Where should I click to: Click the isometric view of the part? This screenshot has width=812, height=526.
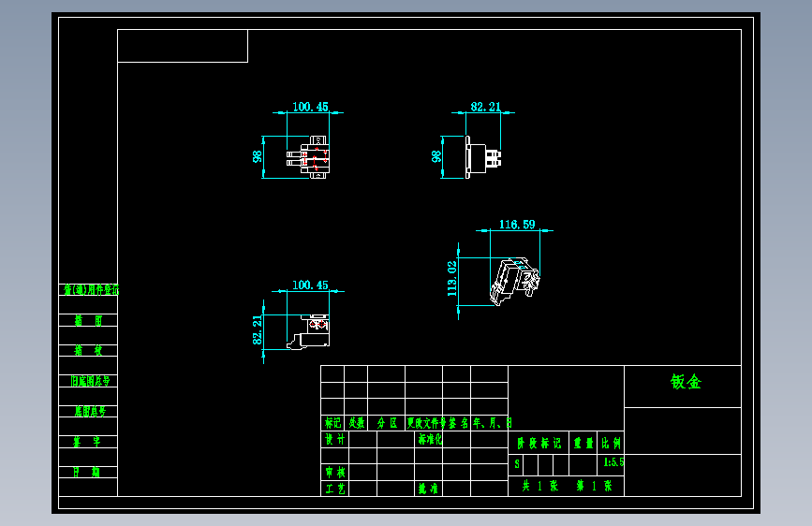click(515, 282)
